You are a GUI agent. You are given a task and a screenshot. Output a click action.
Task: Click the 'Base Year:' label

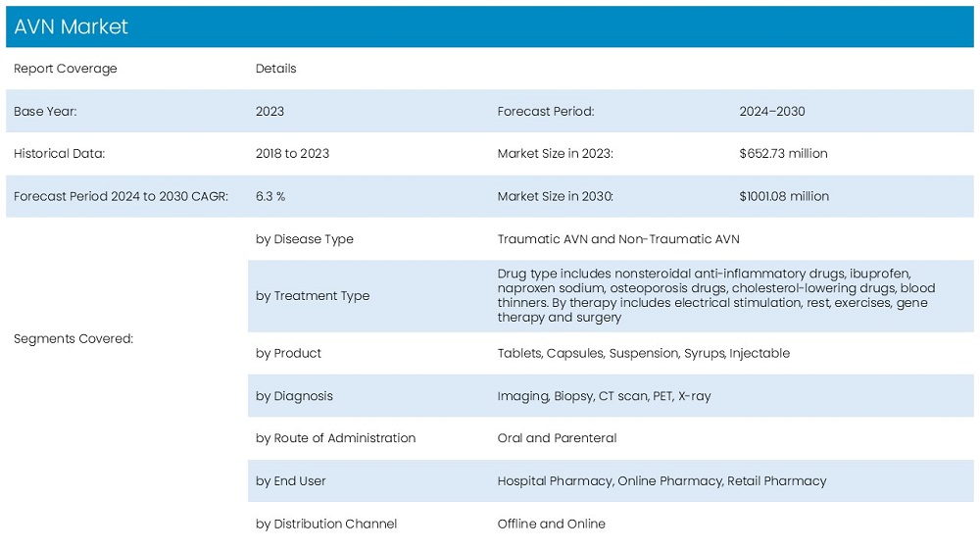click(45, 112)
